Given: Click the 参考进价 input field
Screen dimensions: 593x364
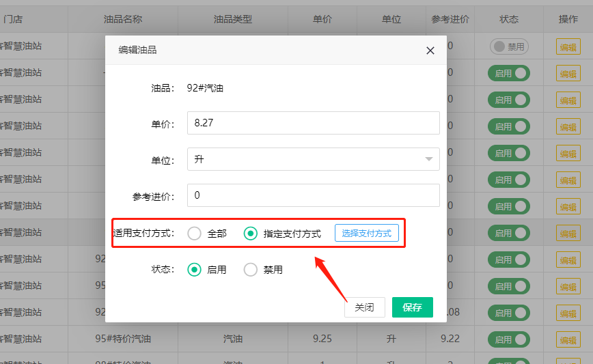Looking at the screenshot, I should pyautogui.click(x=313, y=195).
